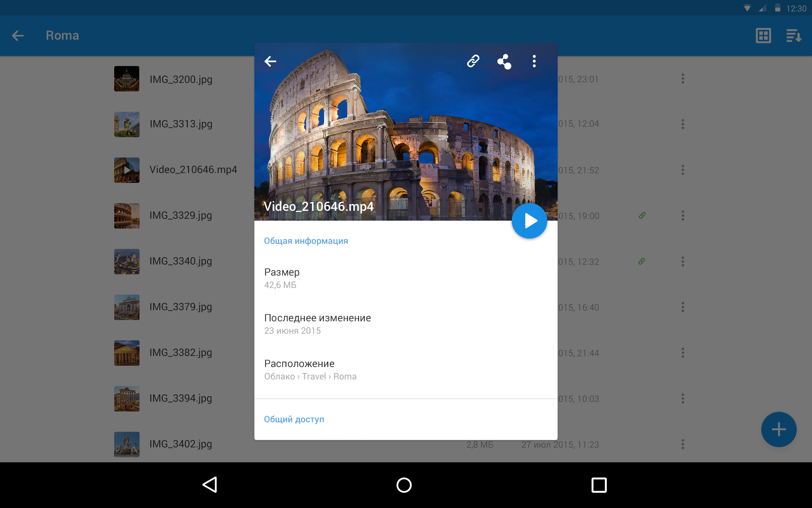Copy public link for Video_210646.mp4

(473, 61)
